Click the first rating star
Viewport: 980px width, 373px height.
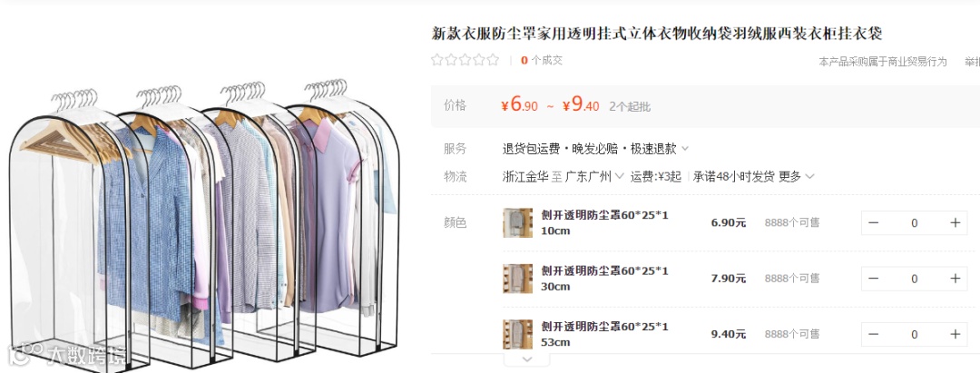point(437,60)
